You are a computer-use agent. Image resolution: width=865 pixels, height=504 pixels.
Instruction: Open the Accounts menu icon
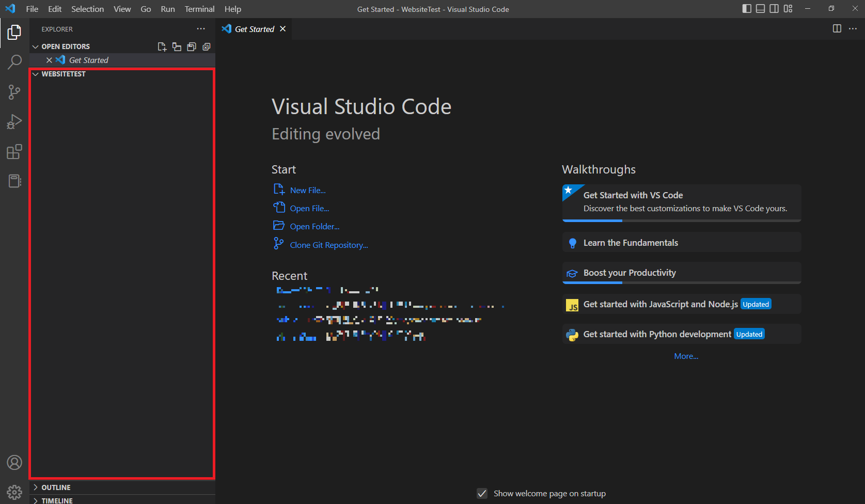pos(14,462)
